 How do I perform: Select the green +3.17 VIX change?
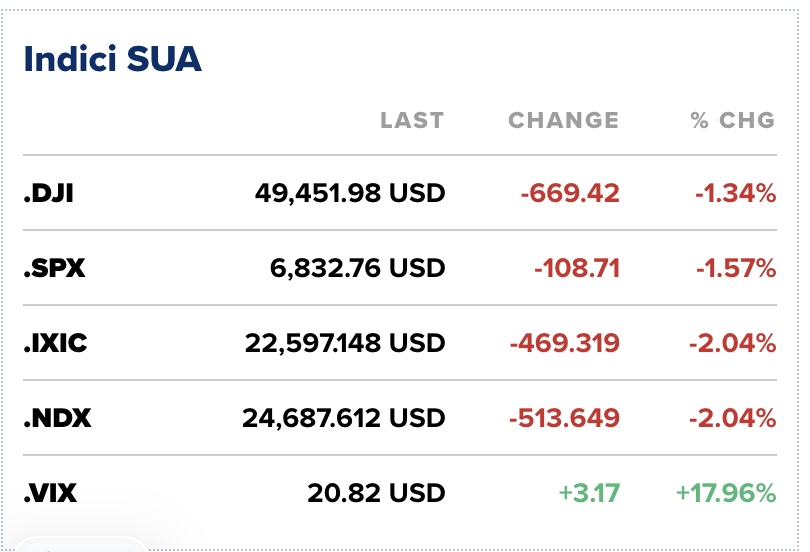click(x=590, y=493)
